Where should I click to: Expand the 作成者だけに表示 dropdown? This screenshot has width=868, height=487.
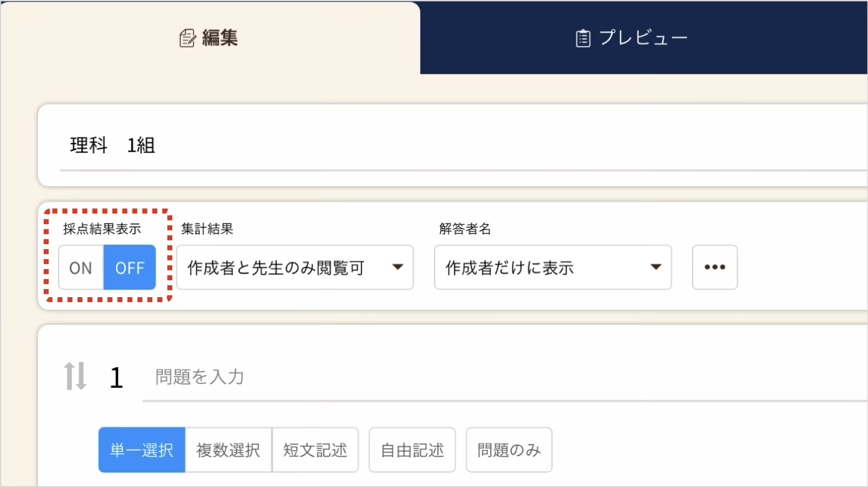553,267
